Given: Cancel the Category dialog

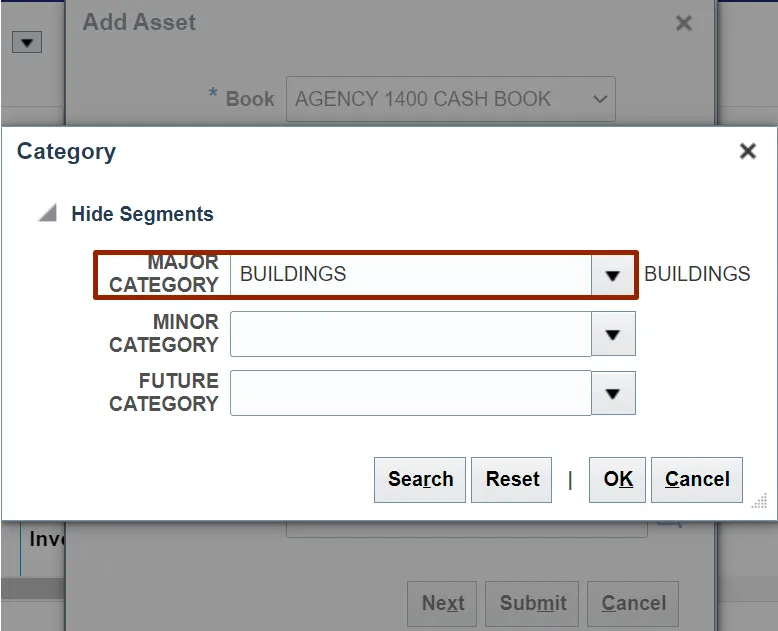Looking at the screenshot, I should click(697, 480).
